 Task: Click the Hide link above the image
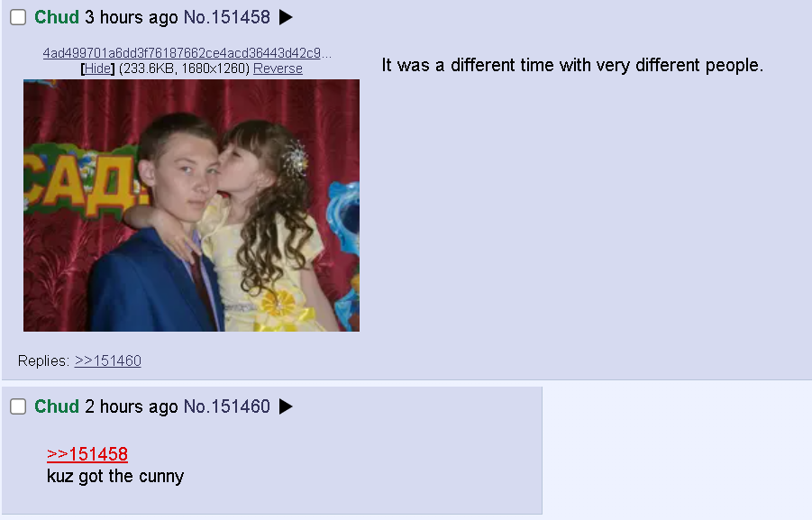coord(97,68)
